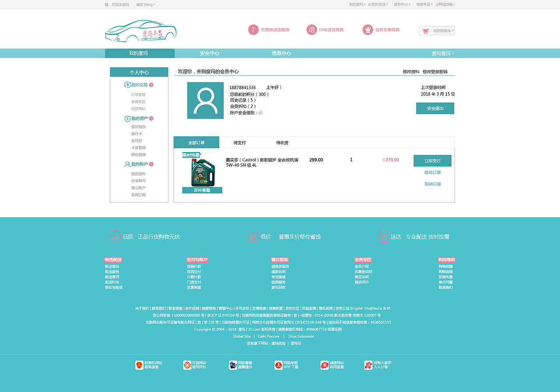Click the 购物流程 footer link
The width and height of the screenshot is (560, 392).
point(446,272)
